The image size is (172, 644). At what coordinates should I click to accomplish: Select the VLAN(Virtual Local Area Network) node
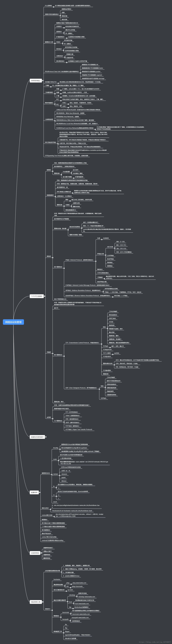(75, 128)
